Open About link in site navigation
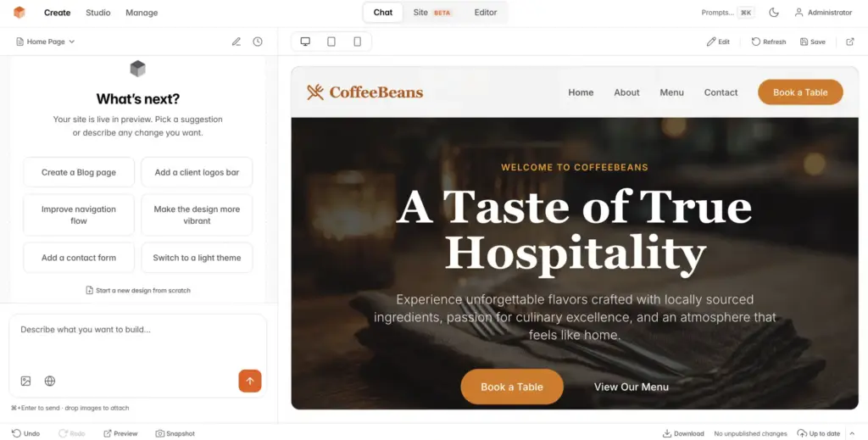Image resolution: width=868 pixels, height=440 pixels. 626,92
